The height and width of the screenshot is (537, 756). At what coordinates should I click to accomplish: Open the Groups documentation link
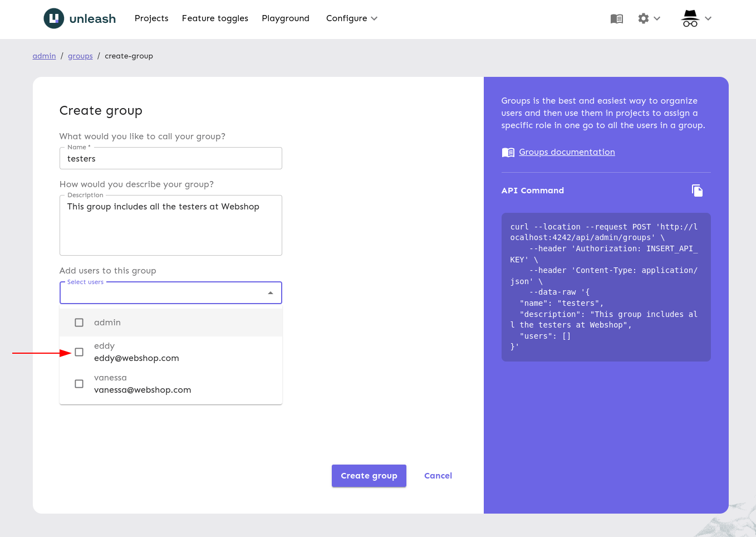coord(567,152)
